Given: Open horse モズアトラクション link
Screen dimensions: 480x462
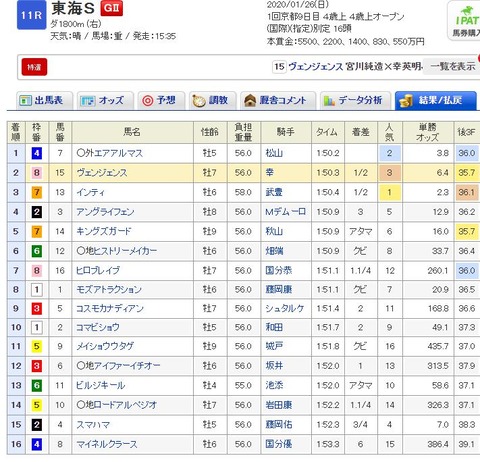Looking at the screenshot, I should pos(109,289).
